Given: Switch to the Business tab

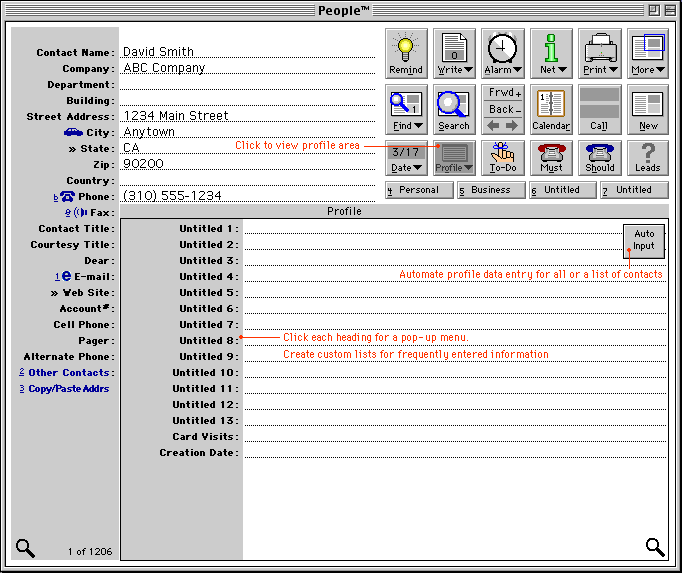Looking at the screenshot, I should 491,190.
